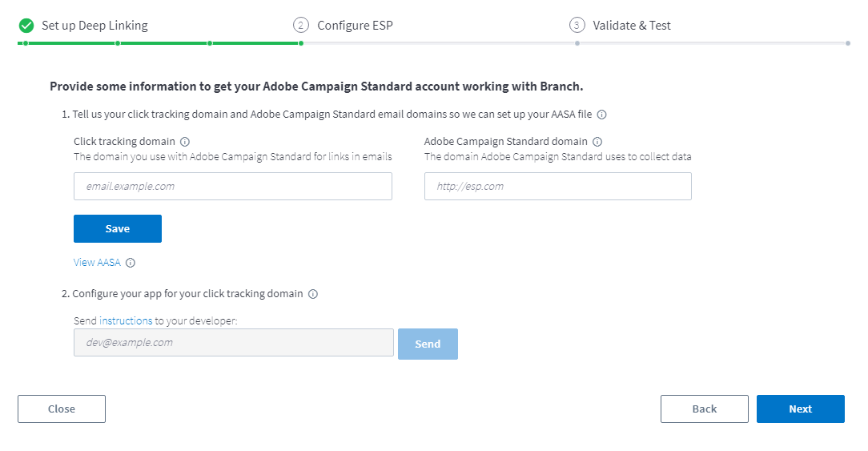Jump to the Validate & Test step
Image resolution: width=868 pixels, height=451 pixels.
tap(632, 25)
